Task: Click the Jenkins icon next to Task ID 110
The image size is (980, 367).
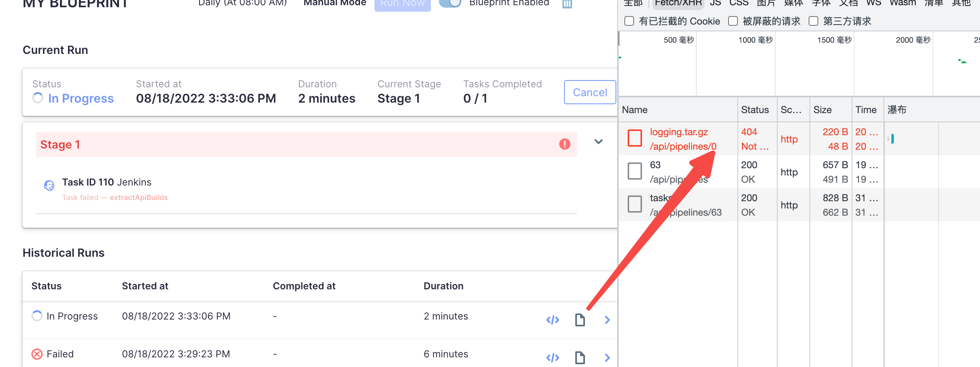Action: click(49, 185)
